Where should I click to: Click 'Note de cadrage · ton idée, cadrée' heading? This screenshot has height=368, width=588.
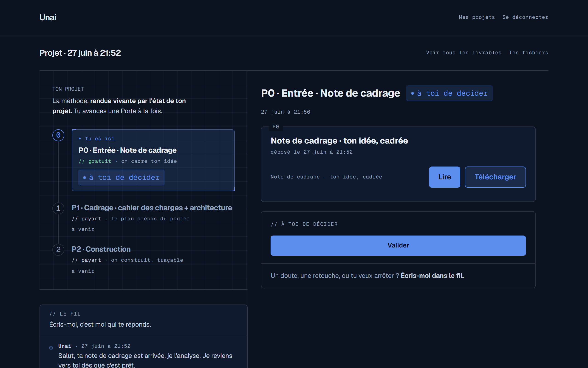[339, 141]
